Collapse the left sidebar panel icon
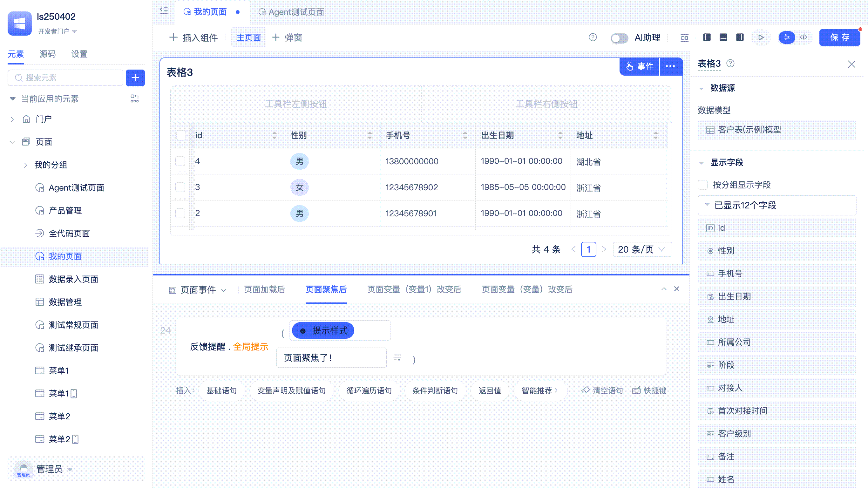The image size is (868, 488). [164, 11]
